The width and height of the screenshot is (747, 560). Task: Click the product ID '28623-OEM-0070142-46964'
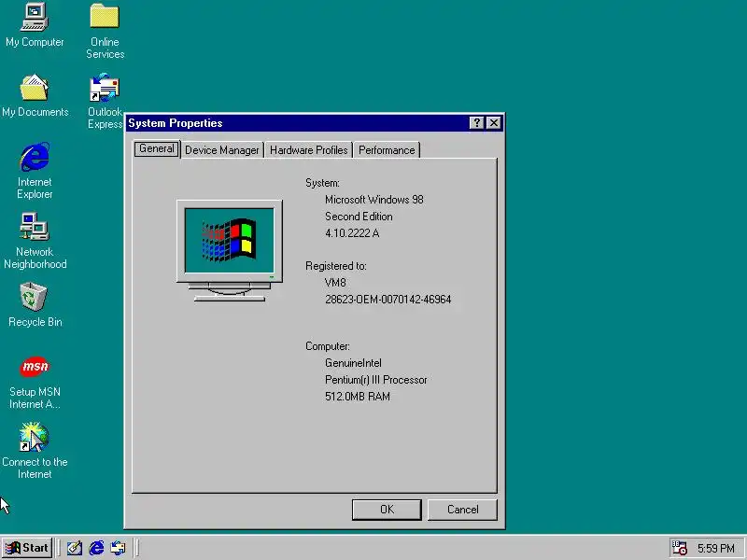388,299
